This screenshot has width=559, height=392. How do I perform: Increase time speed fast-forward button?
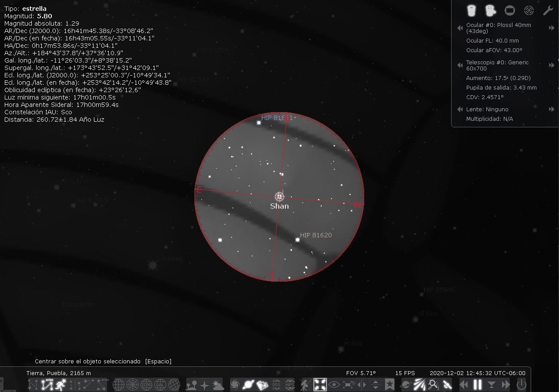pyautogui.click(x=505, y=385)
